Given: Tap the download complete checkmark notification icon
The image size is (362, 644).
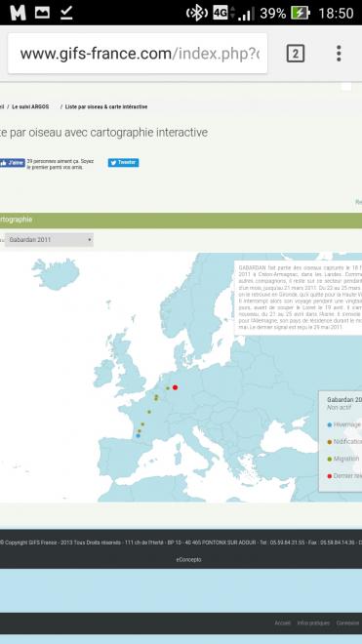Looking at the screenshot, I should click(66, 13).
